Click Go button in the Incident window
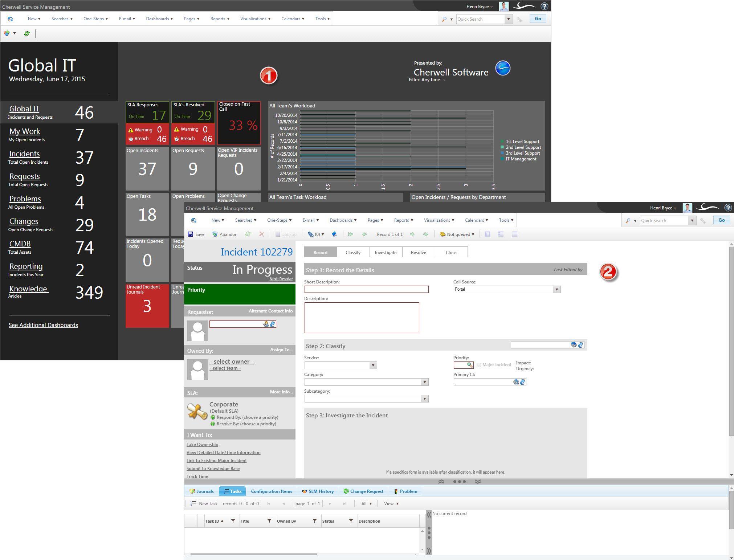This screenshot has height=560, width=734. tap(721, 220)
